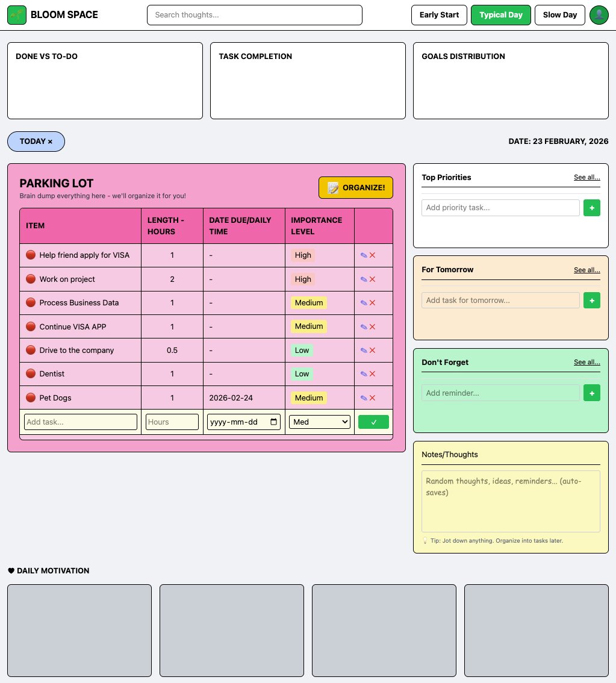The width and height of the screenshot is (616, 683).
Task: Toggle status circle for Continue VISA APP
Action: 31,326
